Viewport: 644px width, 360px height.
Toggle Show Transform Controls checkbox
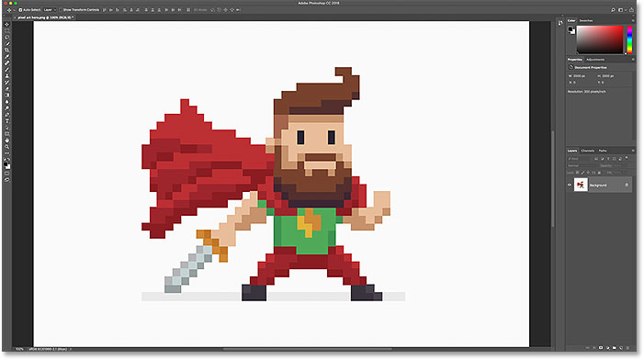[61, 10]
